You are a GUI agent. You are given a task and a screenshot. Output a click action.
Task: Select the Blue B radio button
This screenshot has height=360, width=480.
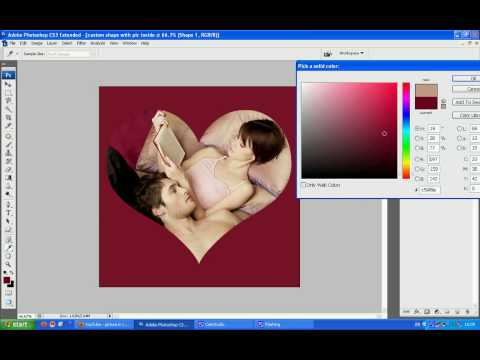click(x=417, y=179)
